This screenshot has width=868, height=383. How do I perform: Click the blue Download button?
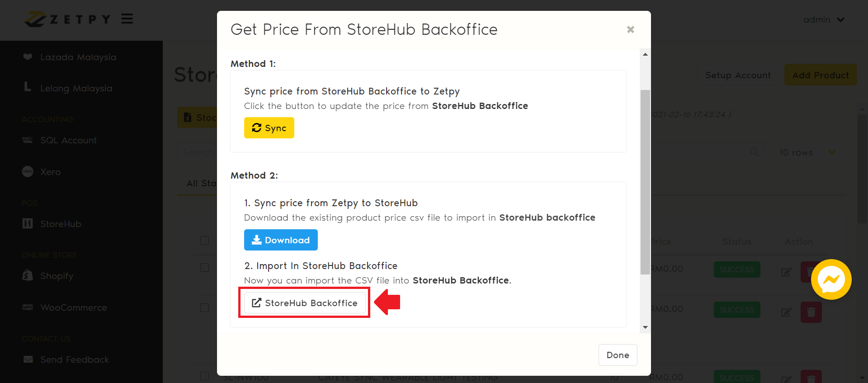(281, 240)
